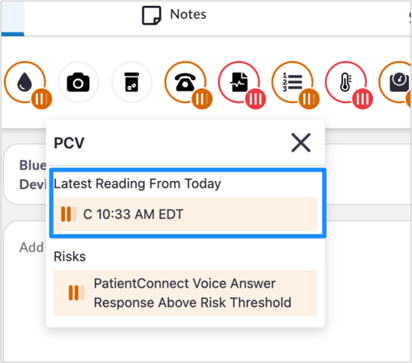Image resolution: width=412 pixels, height=363 pixels.
Task: Close the PCV popup
Action: [301, 143]
